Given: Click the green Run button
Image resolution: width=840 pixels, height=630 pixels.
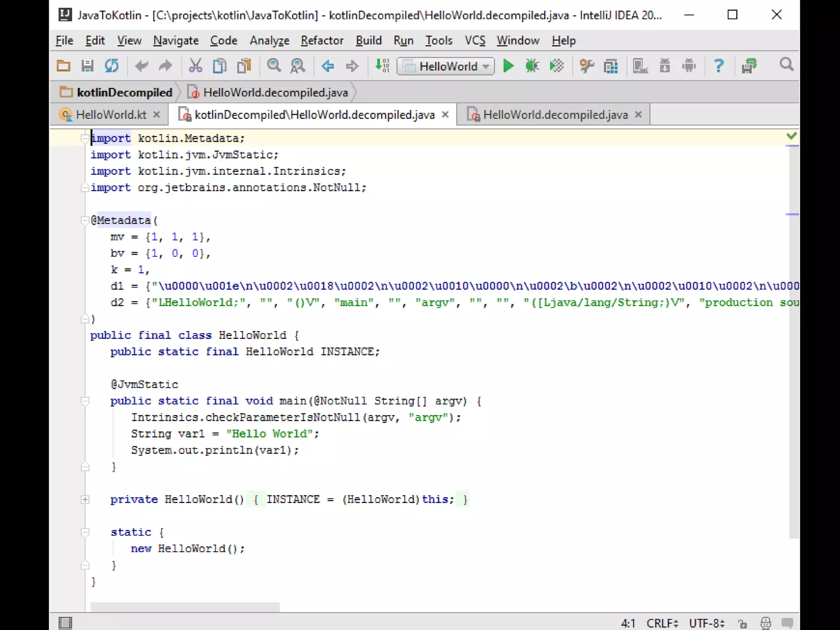Looking at the screenshot, I should (508, 66).
